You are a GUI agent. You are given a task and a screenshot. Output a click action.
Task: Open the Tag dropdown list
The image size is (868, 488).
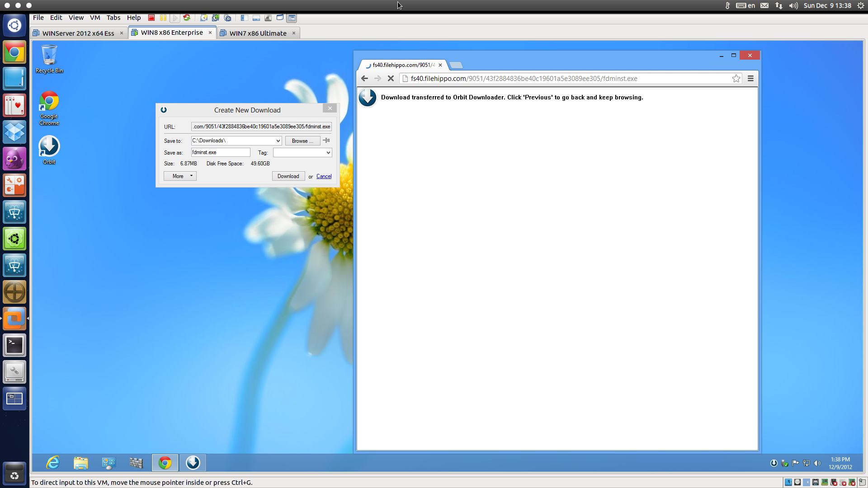click(x=328, y=153)
